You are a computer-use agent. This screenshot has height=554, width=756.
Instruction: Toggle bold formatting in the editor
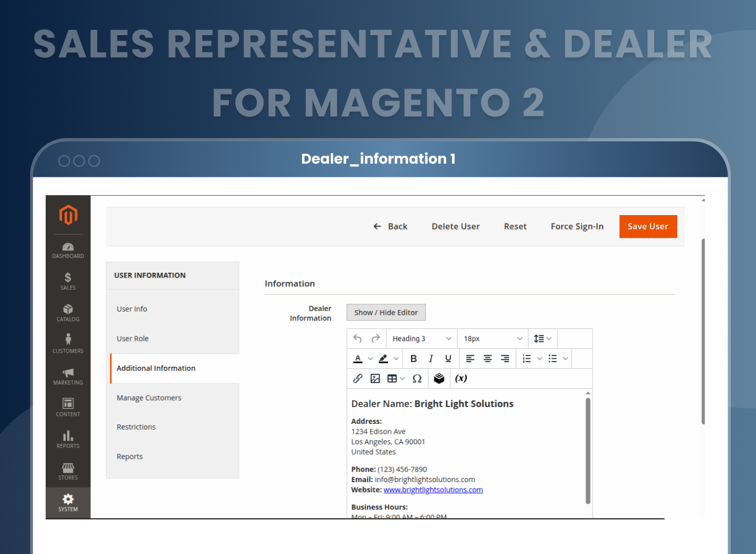(414, 358)
